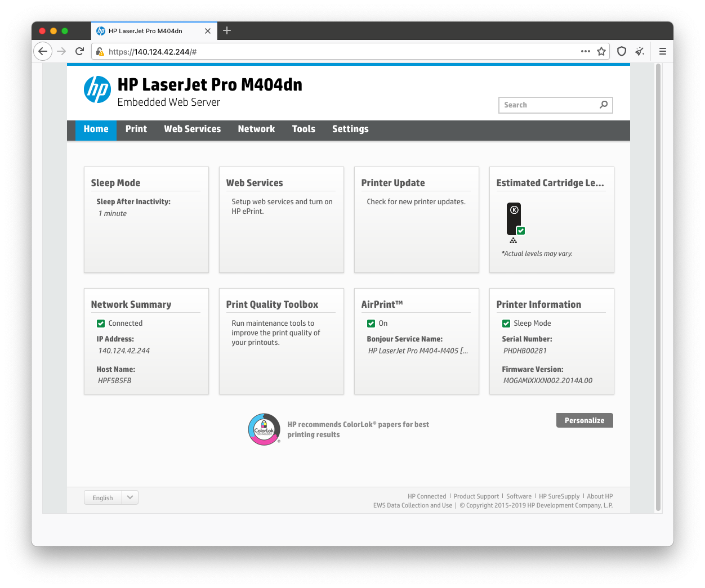Click the IP address value 140.124.42.244
The image size is (705, 588).
124,351
